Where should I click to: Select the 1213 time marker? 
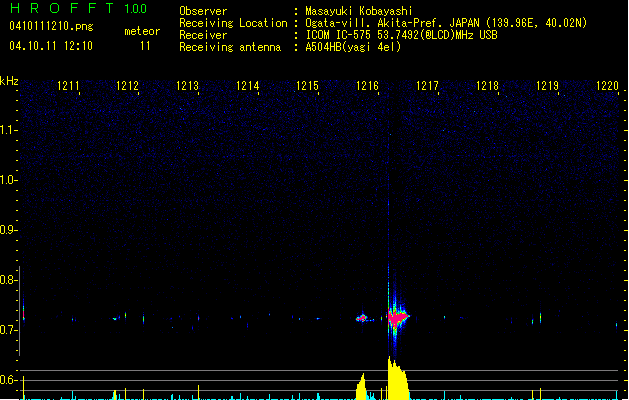point(188,87)
